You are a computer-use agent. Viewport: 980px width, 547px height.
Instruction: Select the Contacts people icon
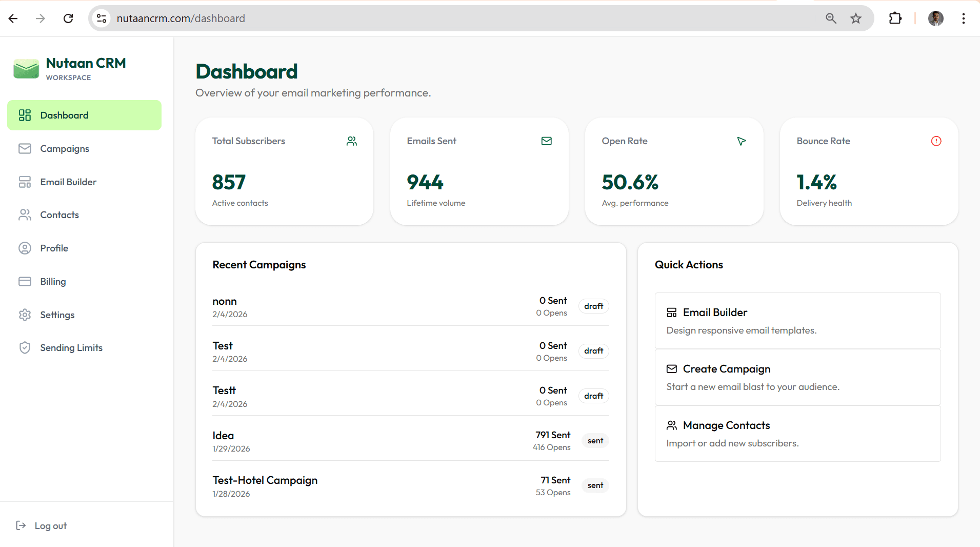pos(25,214)
